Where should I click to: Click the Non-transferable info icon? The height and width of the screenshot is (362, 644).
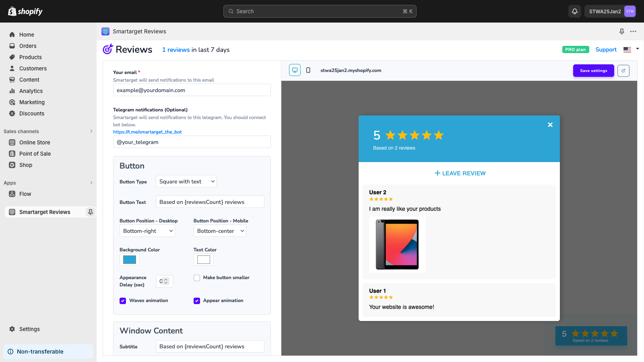click(x=10, y=352)
